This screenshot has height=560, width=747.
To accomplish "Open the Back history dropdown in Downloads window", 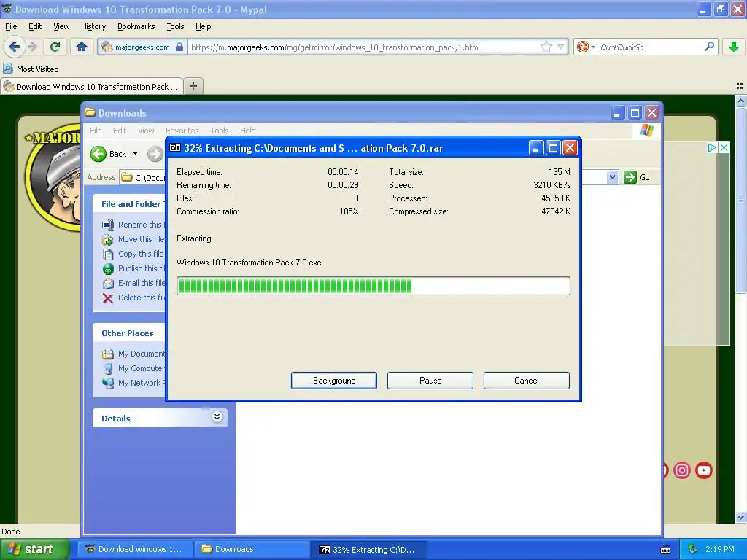I will click(135, 154).
